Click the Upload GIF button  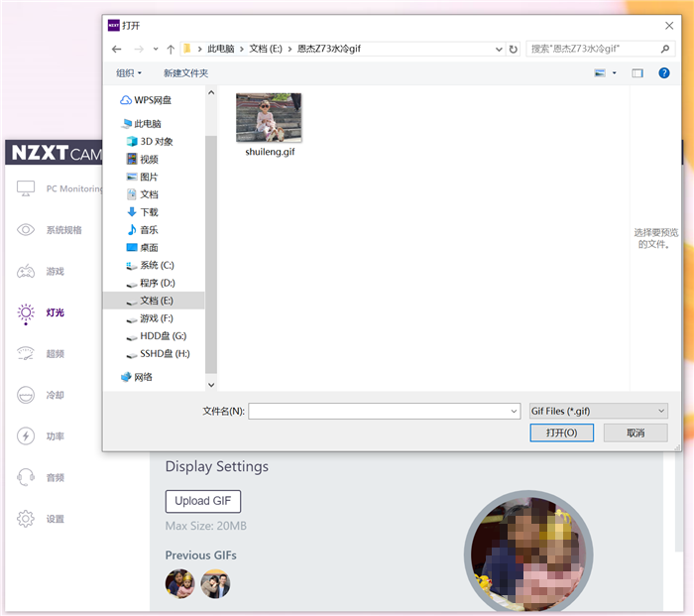tap(202, 501)
